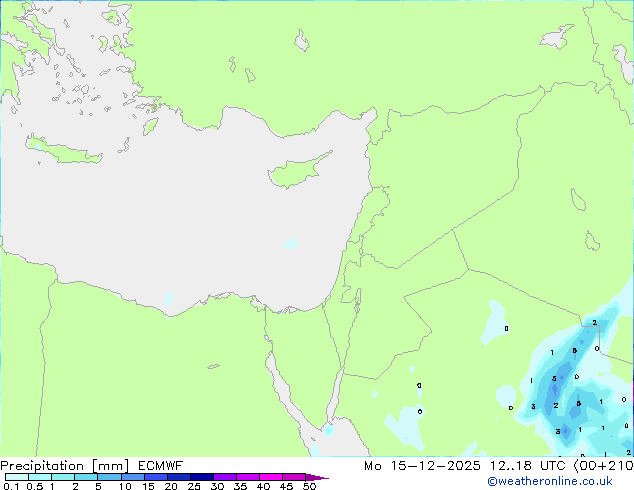Click the 2–5 mm legend swatch
The image size is (634, 490).
pyautogui.click(x=86, y=477)
